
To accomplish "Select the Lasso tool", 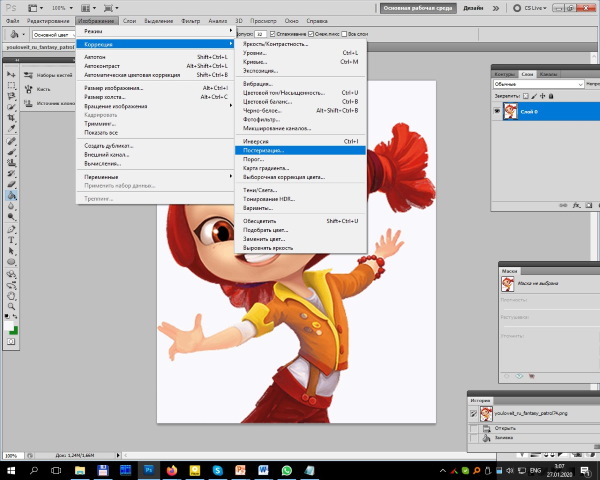I will coord(11,96).
